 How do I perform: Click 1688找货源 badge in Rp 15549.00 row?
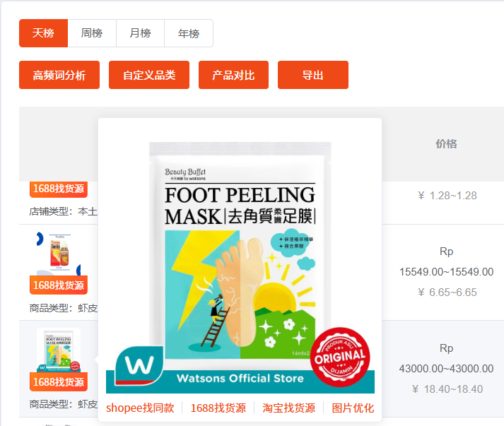(x=59, y=285)
